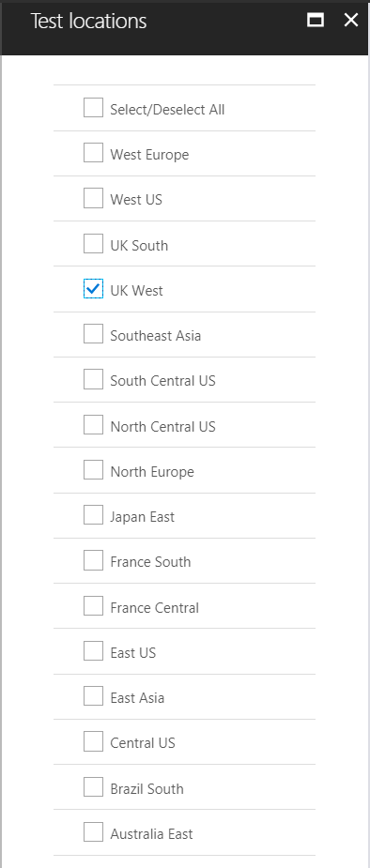The image size is (370, 868).
Task: Select the North Europe checkbox
Action: click(93, 469)
